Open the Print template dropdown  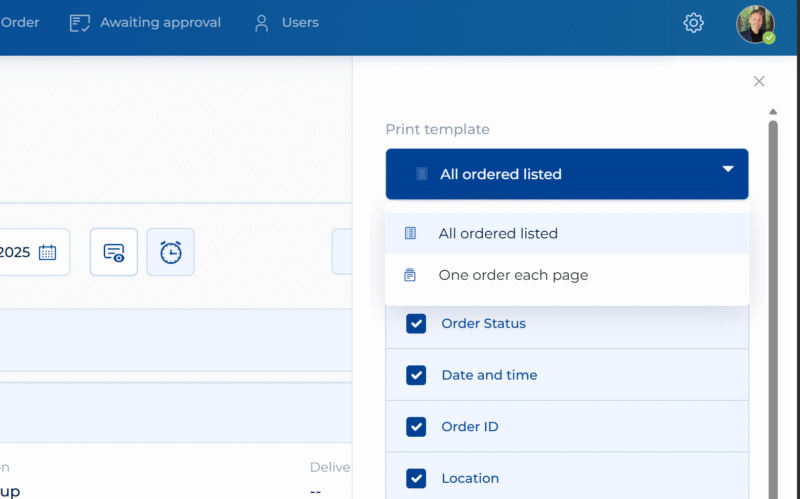pos(567,174)
